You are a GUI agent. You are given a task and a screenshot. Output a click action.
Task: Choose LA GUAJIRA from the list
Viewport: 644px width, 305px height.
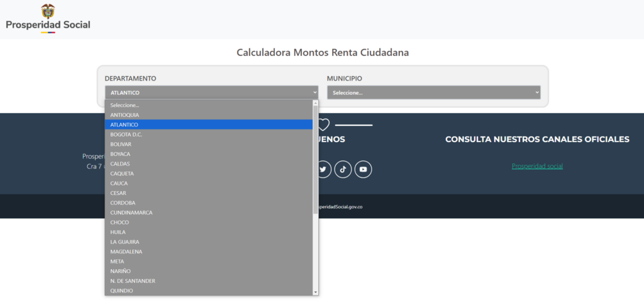[x=209, y=241]
